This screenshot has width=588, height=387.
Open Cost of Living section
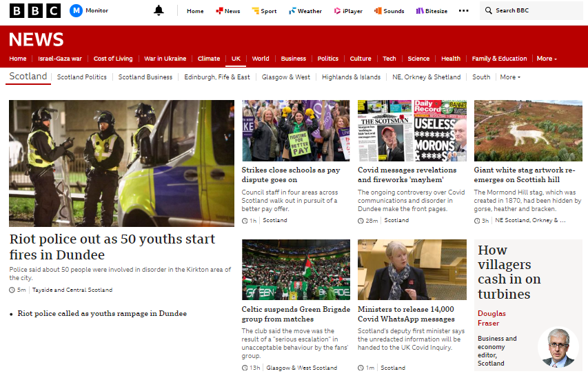[113, 59]
